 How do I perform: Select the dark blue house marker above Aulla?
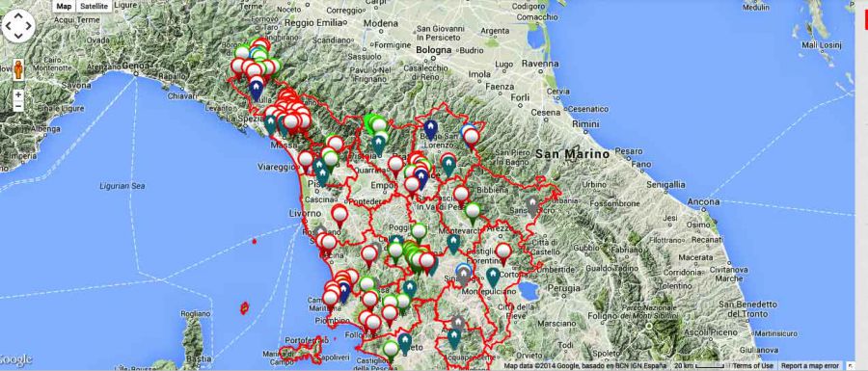tap(256, 91)
